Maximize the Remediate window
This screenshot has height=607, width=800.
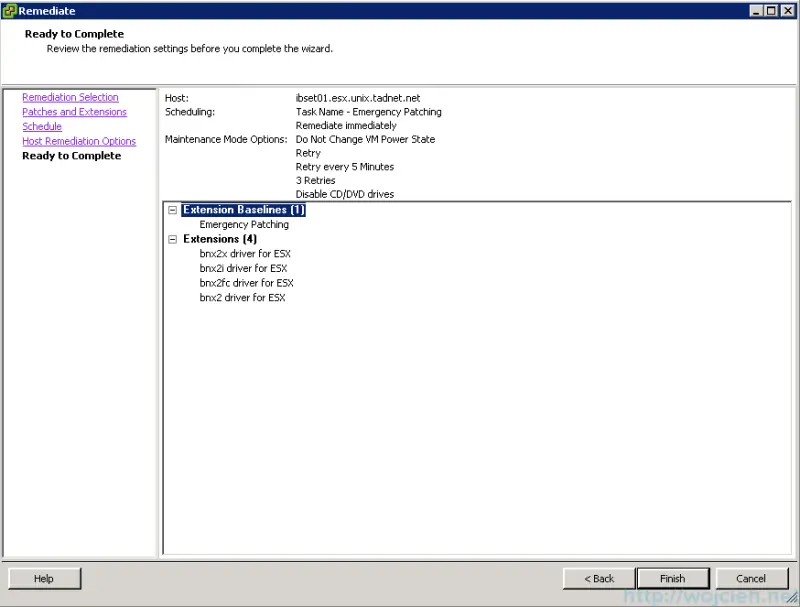[x=773, y=11]
